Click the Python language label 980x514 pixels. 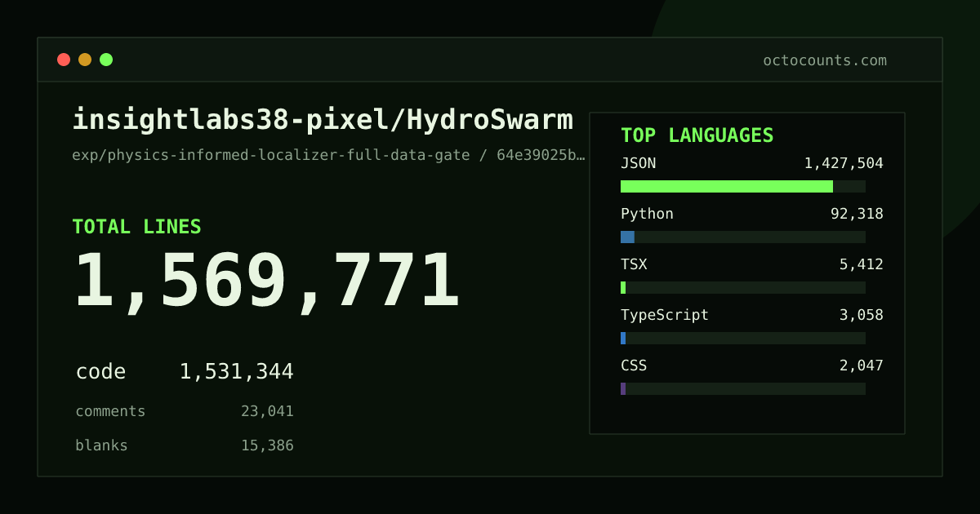647,214
